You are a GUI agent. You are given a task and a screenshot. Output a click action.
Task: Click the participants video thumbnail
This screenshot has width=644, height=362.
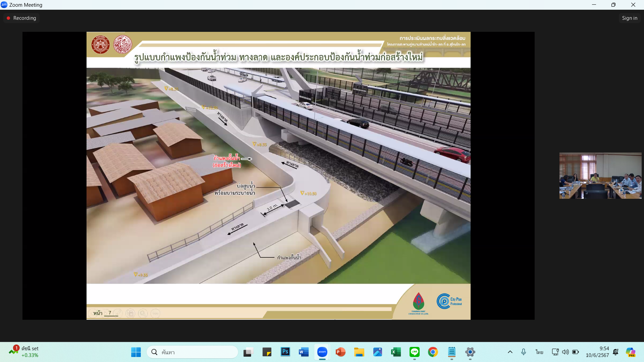[600, 176]
